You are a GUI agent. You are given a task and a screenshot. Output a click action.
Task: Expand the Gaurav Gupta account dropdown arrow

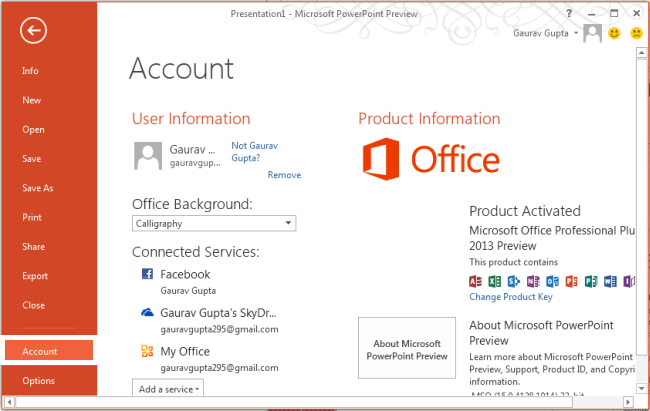pos(576,33)
